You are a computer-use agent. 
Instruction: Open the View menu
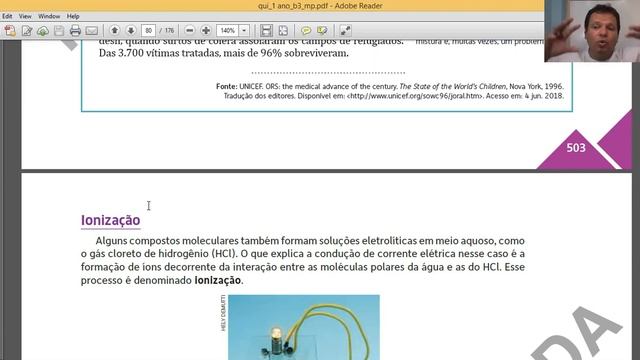[25, 16]
